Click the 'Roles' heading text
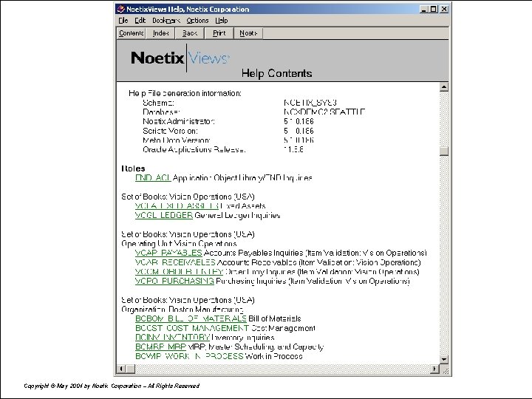Image resolution: width=532 pixels, height=399 pixels. 133,168
